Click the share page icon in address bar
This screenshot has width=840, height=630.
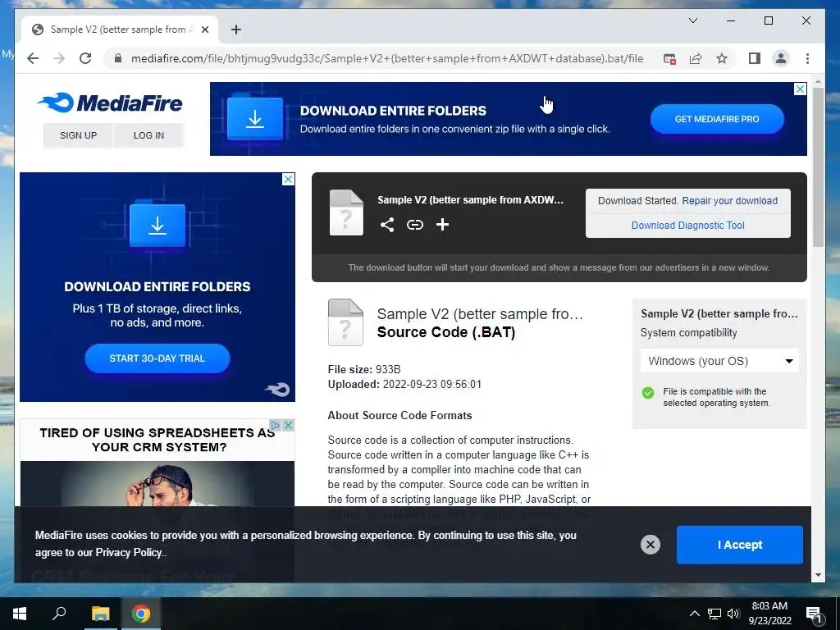696,58
